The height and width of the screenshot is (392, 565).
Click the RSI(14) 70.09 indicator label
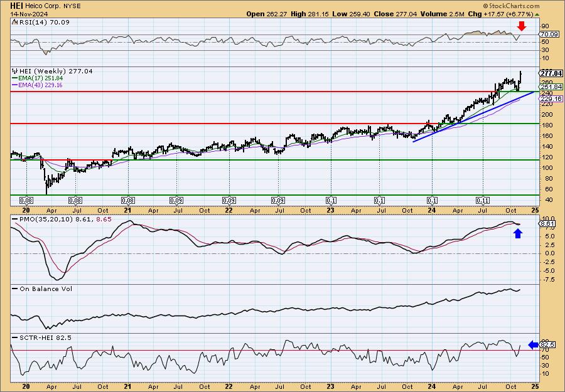[43, 22]
